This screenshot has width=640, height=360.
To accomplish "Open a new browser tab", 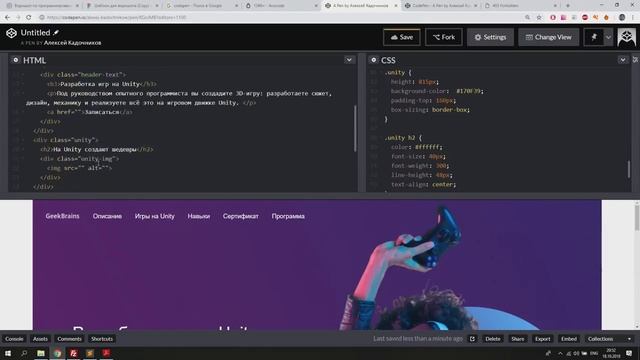I will pos(568,6).
